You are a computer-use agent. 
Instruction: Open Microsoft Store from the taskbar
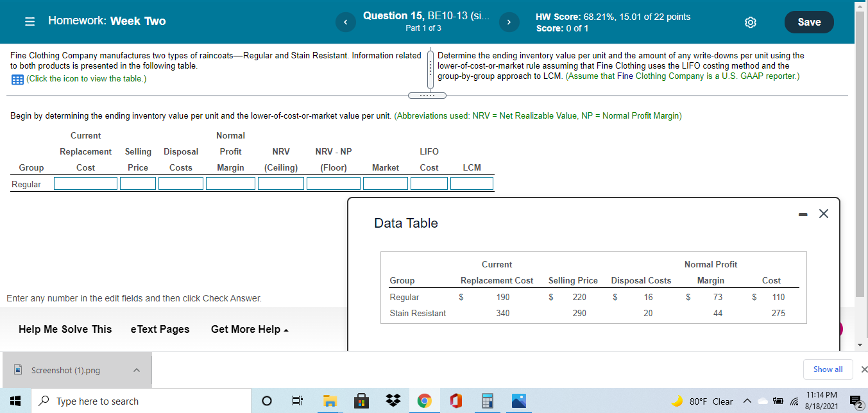tap(361, 401)
